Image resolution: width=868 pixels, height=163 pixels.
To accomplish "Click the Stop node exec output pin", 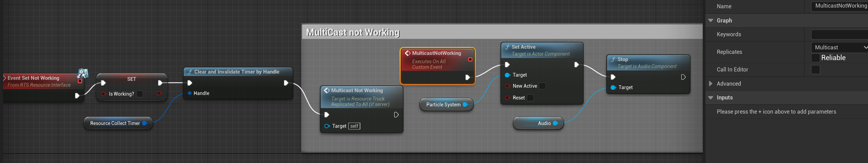I will click(683, 77).
